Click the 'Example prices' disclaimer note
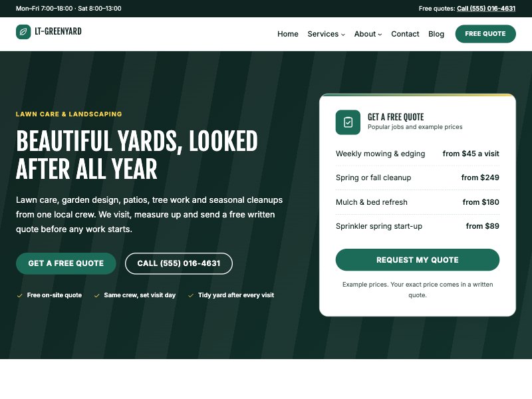The image size is (532, 399). pyautogui.click(x=418, y=290)
